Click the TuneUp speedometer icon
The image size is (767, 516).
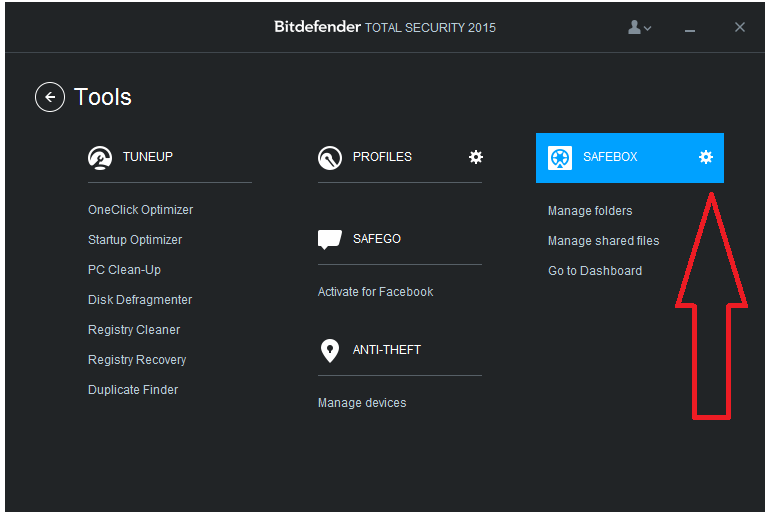pos(100,158)
